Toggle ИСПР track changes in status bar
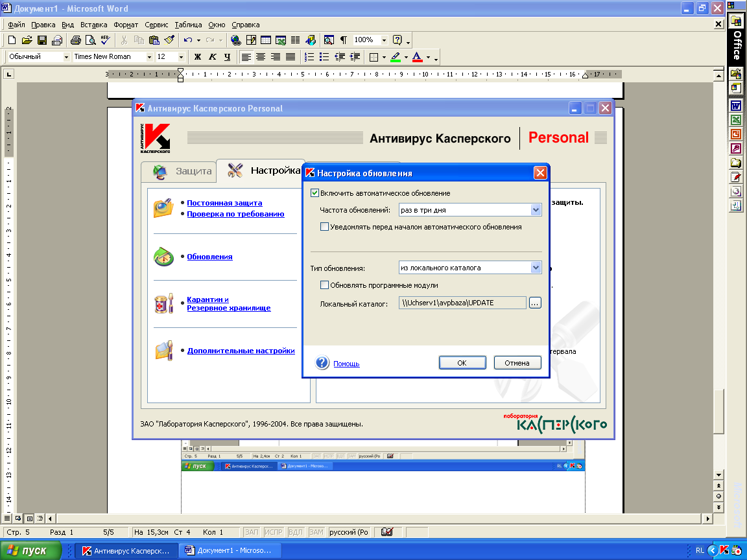This screenshot has width=747, height=560. (x=274, y=532)
